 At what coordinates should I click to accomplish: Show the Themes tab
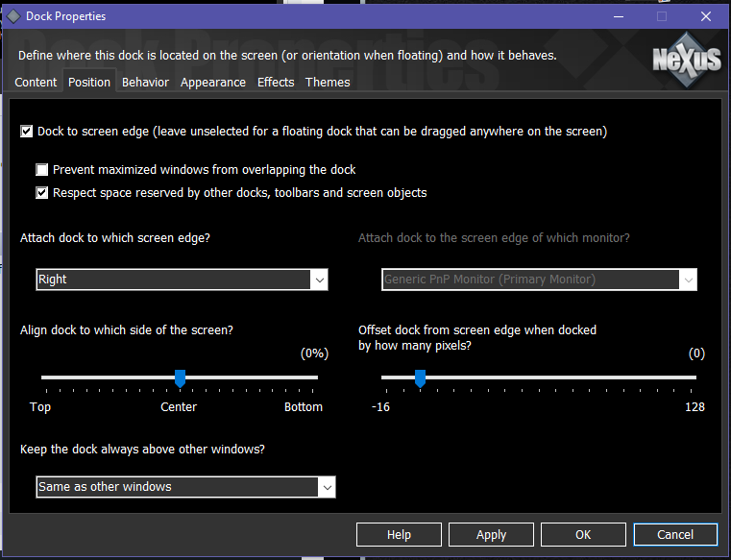[x=328, y=83]
